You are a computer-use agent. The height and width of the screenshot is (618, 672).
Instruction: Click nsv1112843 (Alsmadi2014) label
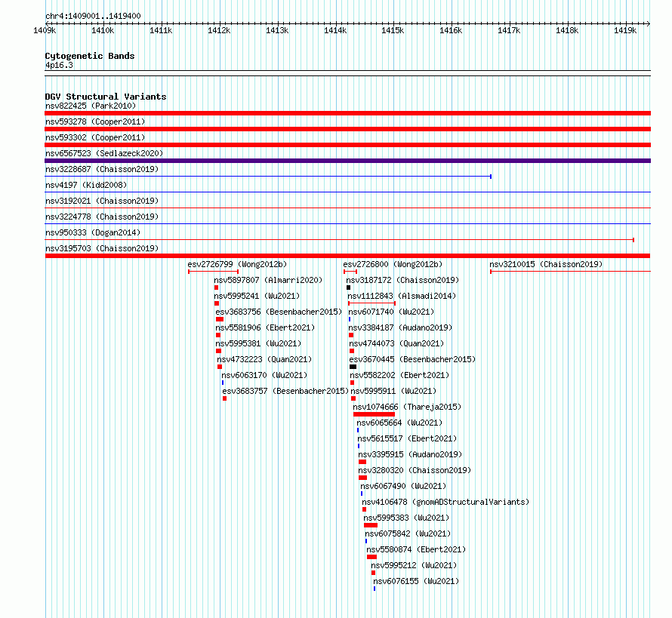click(x=402, y=296)
